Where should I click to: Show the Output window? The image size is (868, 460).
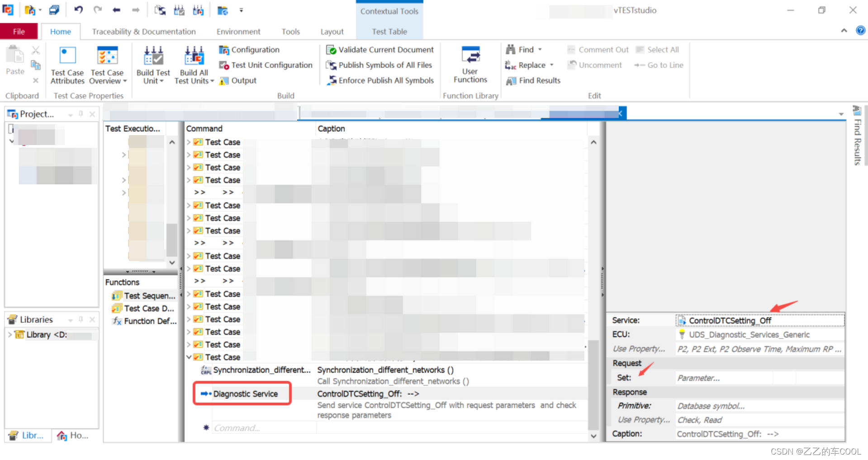tap(238, 80)
